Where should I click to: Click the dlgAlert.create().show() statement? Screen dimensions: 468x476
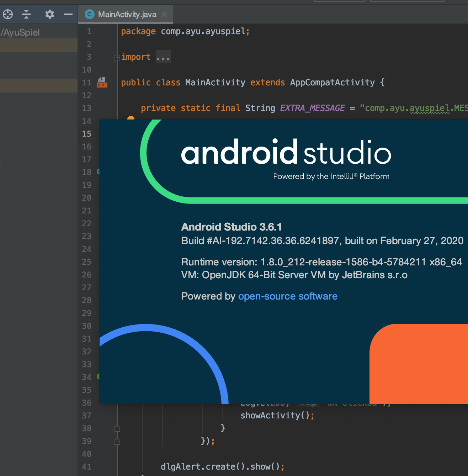click(223, 467)
